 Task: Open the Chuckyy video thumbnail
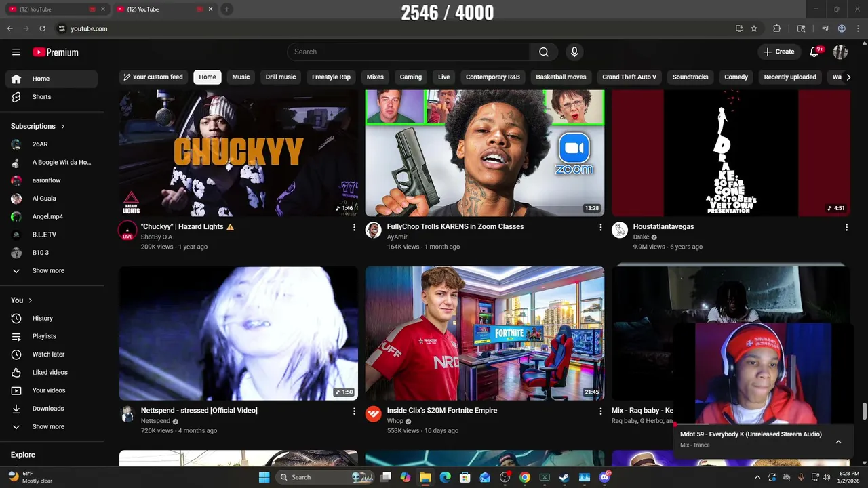coord(239,153)
